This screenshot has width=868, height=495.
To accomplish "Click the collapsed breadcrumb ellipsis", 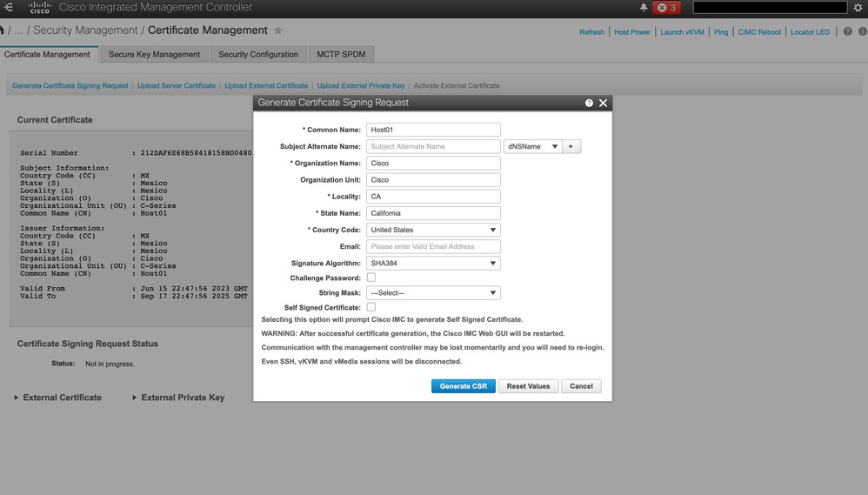I will point(19,30).
